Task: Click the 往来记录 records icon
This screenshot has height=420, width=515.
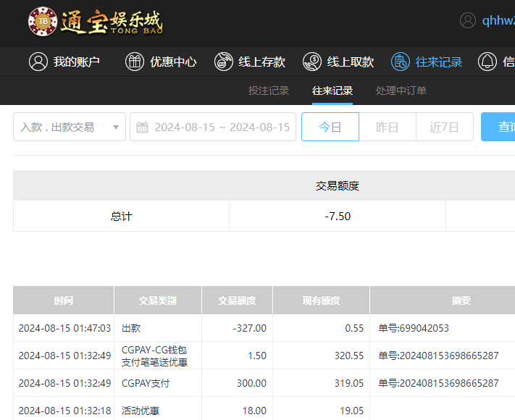Action: [x=401, y=62]
